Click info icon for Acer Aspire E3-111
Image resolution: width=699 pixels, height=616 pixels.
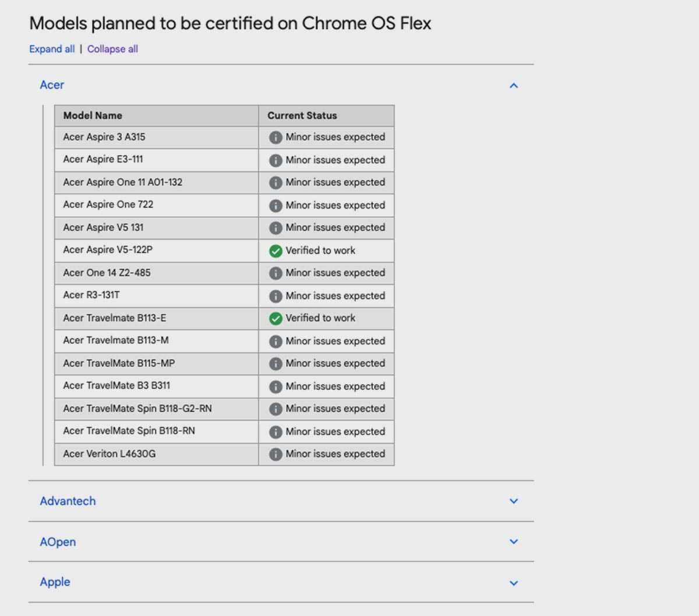click(x=276, y=160)
